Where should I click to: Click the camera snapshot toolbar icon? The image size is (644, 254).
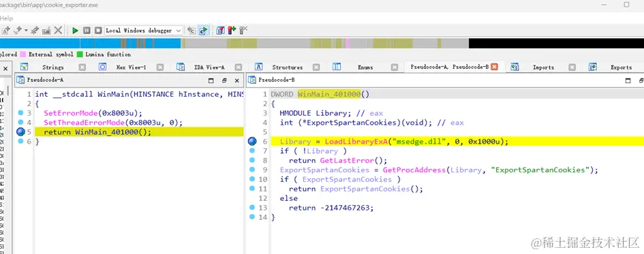click(x=46, y=31)
